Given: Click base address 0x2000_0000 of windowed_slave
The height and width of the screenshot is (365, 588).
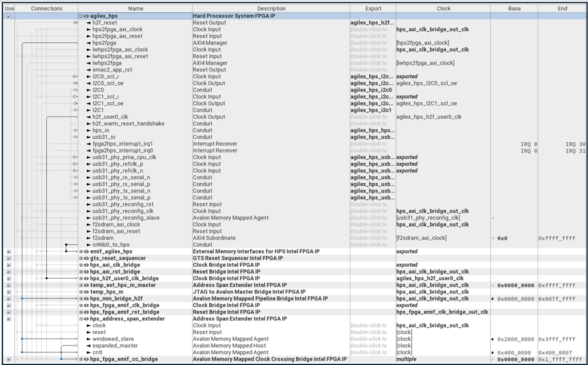Looking at the screenshot, I should pyautogui.click(x=515, y=339).
